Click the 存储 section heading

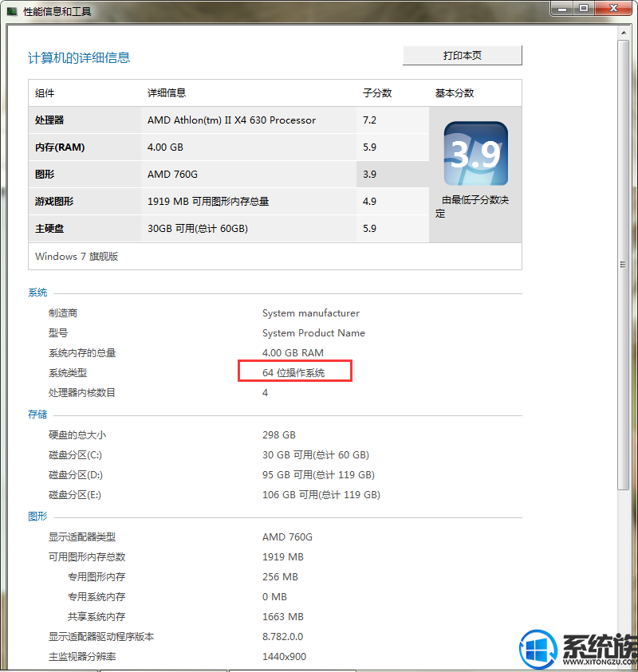(37, 414)
